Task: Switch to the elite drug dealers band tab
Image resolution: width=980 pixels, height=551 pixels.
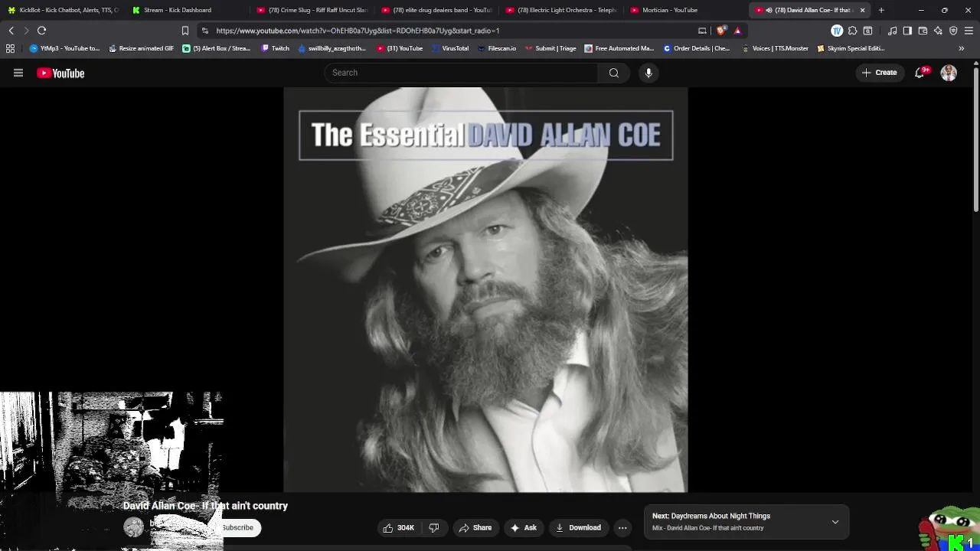Action: point(437,10)
